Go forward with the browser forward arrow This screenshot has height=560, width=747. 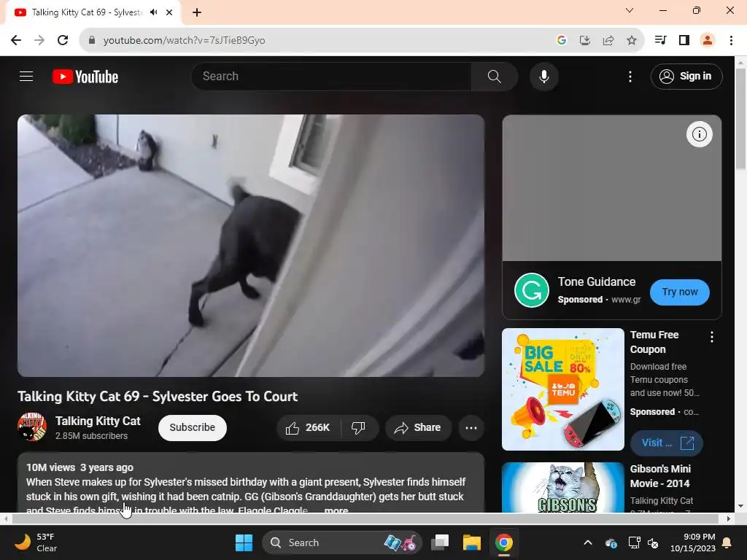39,40
